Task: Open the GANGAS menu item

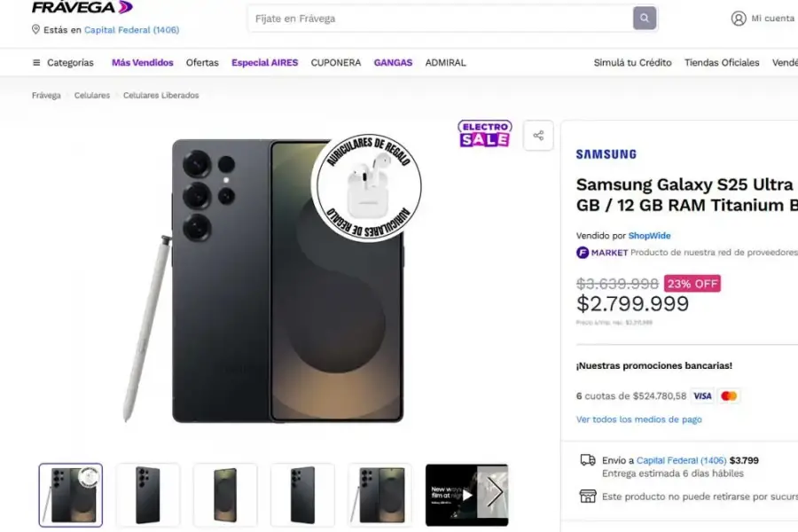Action: 393,63
